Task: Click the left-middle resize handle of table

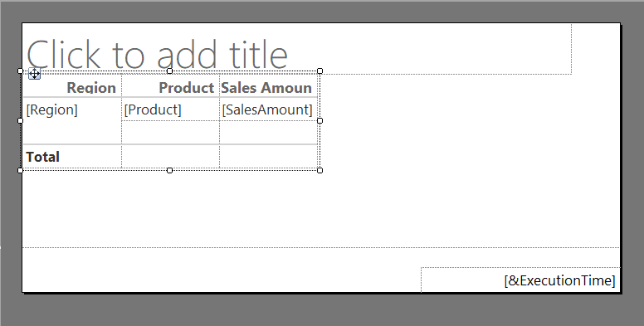Action: (x=21, y=121)
